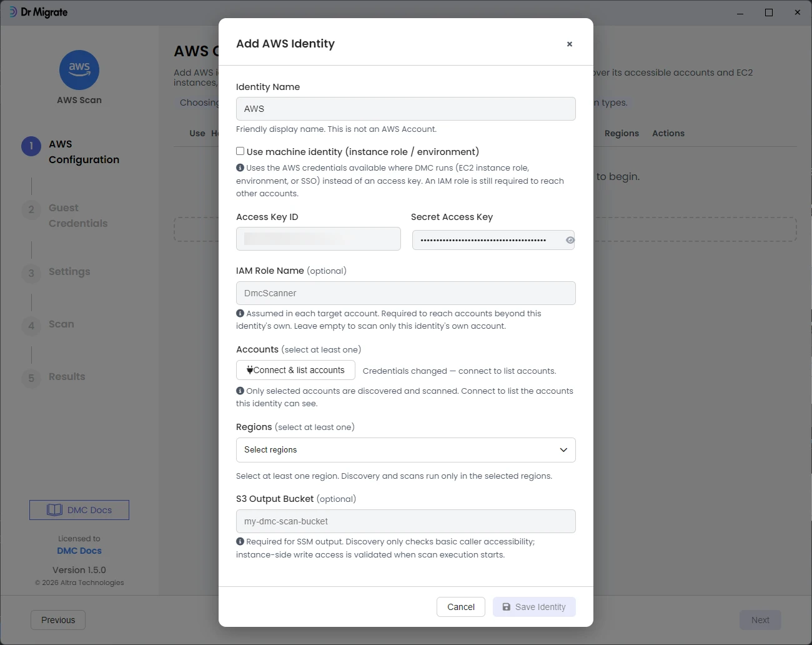Click 'Credentials changed — connect to list accounts' text
This screenshot has height=645, width=812.
459,371
